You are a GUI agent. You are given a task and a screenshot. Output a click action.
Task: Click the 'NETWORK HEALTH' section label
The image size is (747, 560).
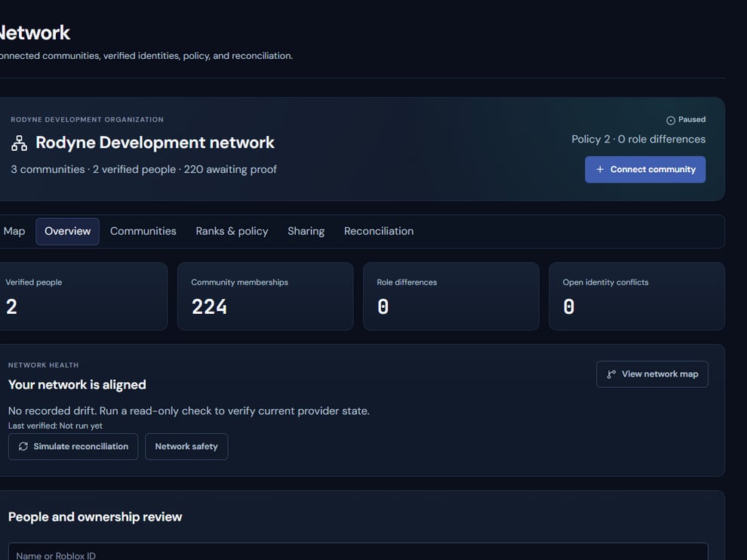43,365
